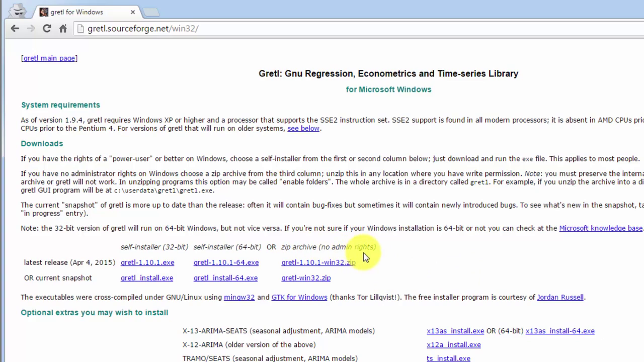Download gretl-1.10.1-64.exe installer
Image resolution: width=644 pixels, height=362 pixels.
(x=226, y=262)
